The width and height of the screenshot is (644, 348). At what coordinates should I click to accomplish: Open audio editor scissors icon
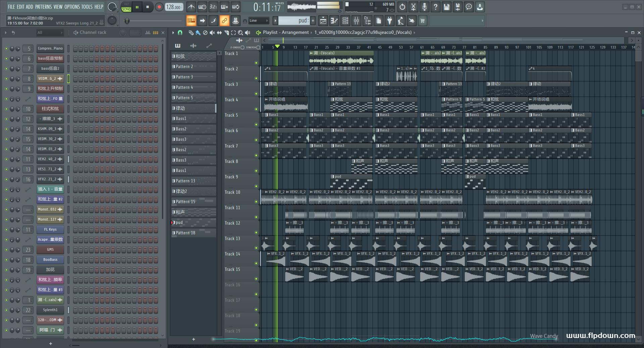[413, 7]
